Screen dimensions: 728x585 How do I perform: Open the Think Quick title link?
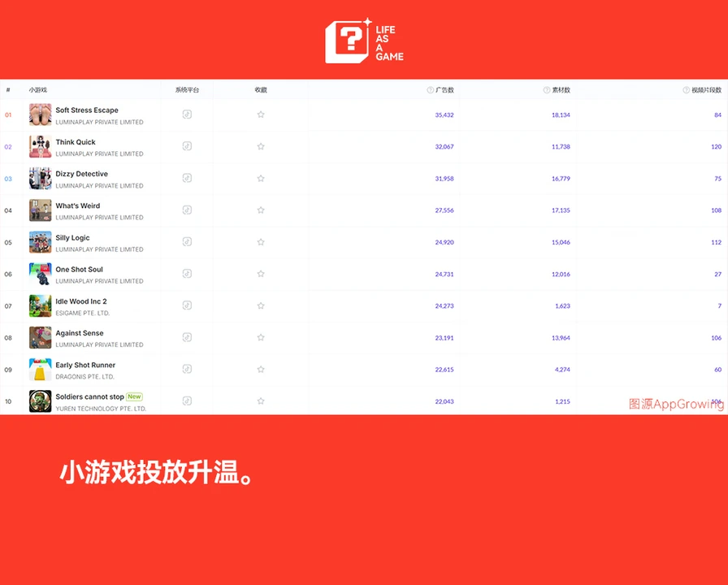coord(76,142)
